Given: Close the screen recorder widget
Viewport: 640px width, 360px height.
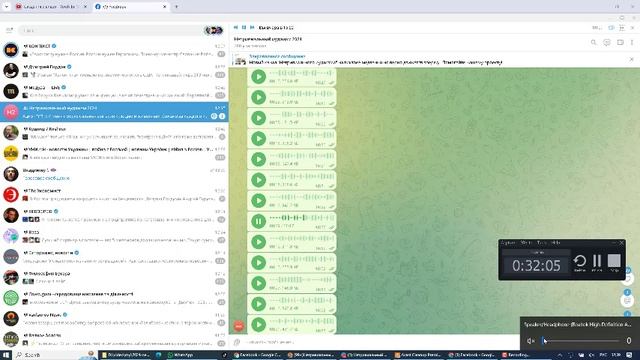Looking at the screenshot, I should pyautogui.click(x=622, y=243).
